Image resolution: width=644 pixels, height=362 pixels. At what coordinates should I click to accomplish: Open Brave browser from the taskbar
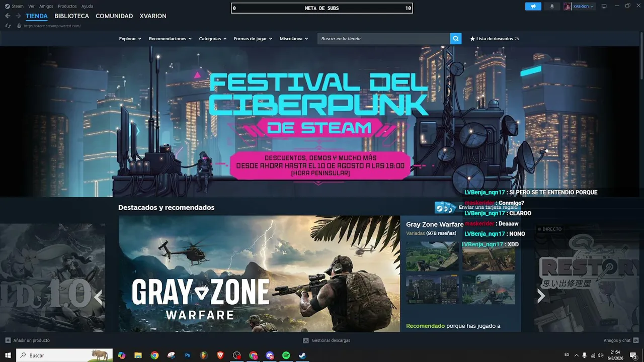[220, 355]
